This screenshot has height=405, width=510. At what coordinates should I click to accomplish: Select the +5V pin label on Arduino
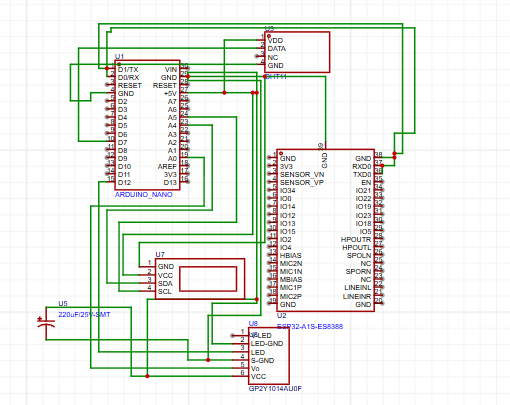coord(170,94)
